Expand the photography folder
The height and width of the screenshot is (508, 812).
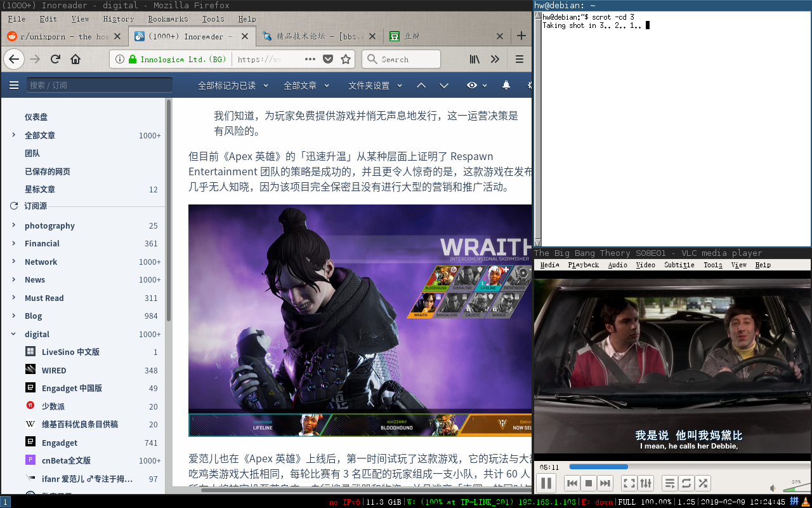click(x=14, y=225)
